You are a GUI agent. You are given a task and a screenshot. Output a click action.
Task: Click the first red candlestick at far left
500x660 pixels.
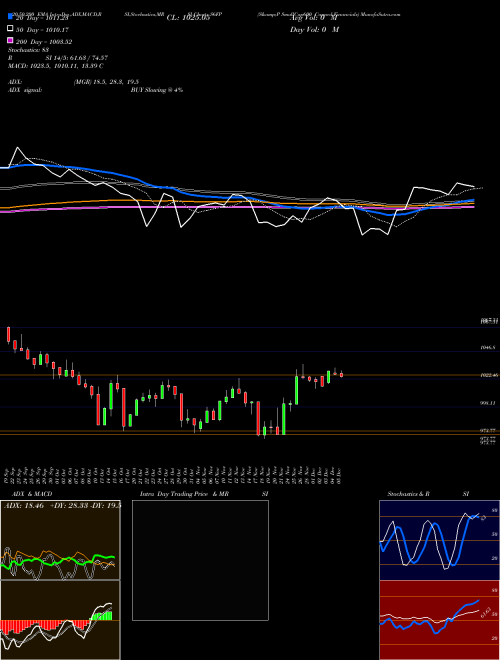8,334
